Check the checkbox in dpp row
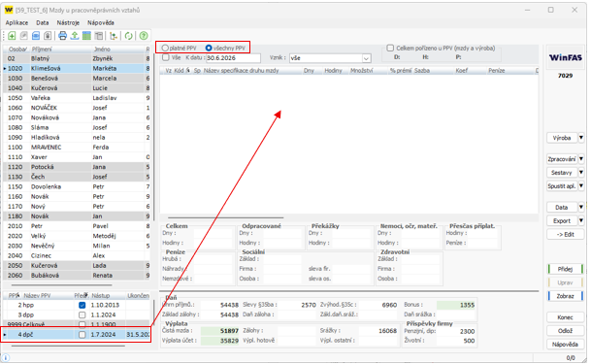Image resolution: width=591 pixels, height=364 pixels. point(82,314)
